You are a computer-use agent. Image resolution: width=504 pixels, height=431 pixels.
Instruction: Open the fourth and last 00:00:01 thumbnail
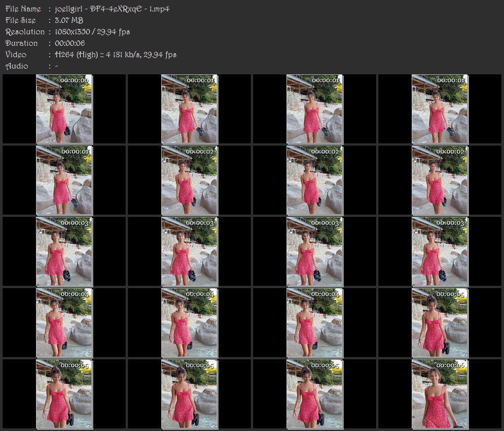coord(64,180)
